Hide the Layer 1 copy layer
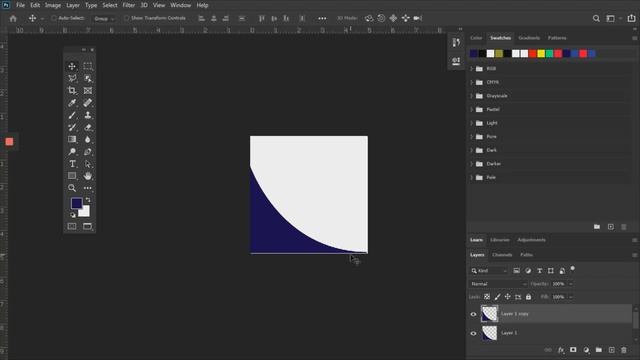640x360 pixels. (473, 314)
